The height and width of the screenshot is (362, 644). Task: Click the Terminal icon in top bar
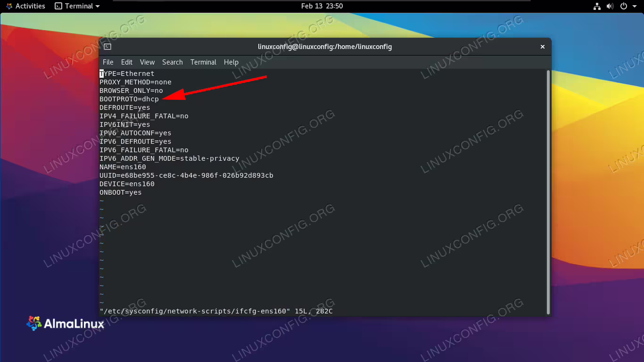pyautogui.click(x=58, y=6)
